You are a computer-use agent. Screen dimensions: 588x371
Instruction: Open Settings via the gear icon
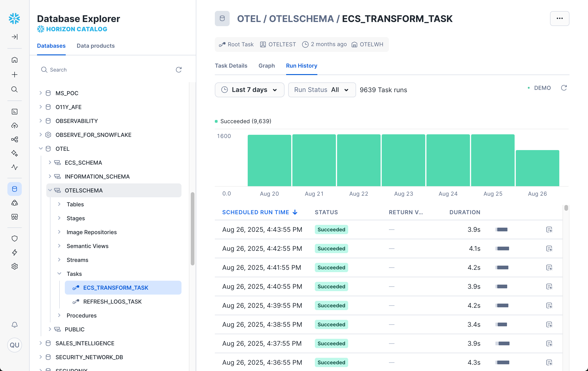point(15,266)
